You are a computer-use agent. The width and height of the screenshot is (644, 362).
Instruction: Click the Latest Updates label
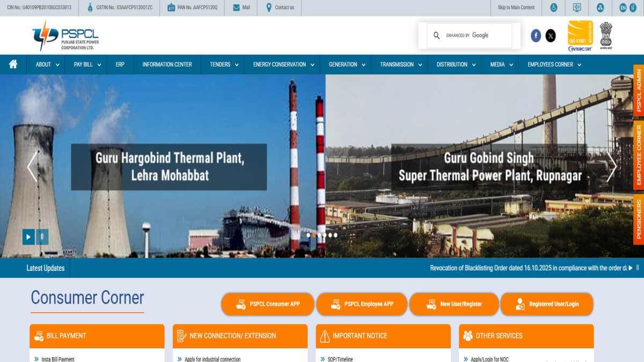pyautogui.click(x=46, y=268)
